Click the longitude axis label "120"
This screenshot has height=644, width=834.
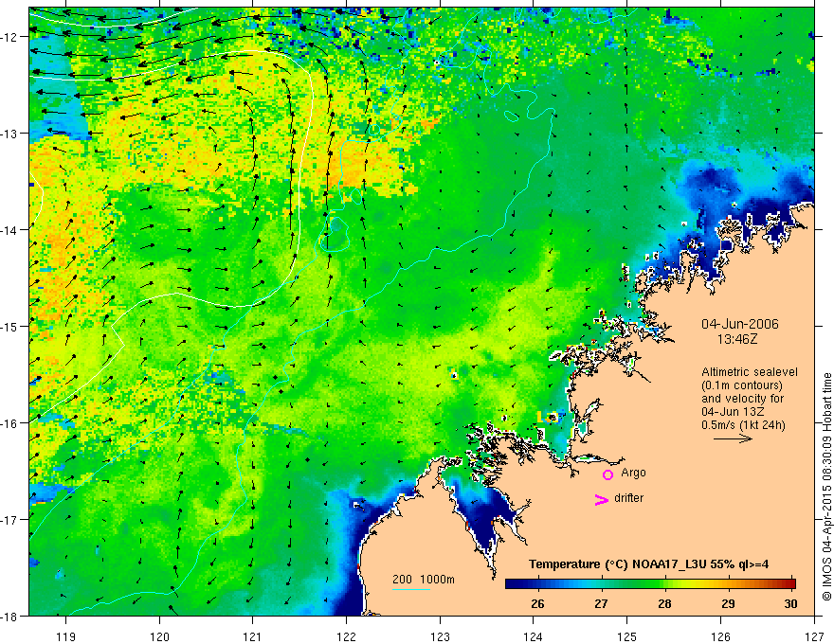coord(159,636)
